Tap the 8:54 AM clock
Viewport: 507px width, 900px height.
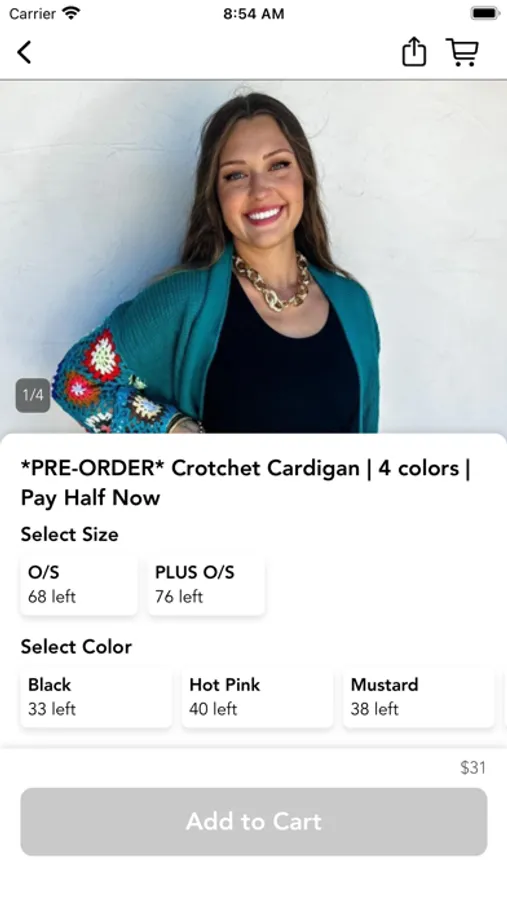254,13
